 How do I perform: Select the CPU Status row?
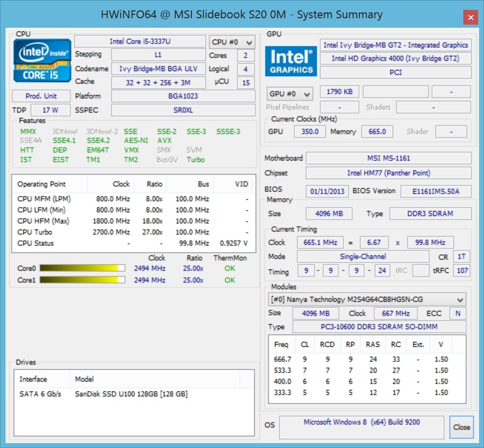(133, 243)
